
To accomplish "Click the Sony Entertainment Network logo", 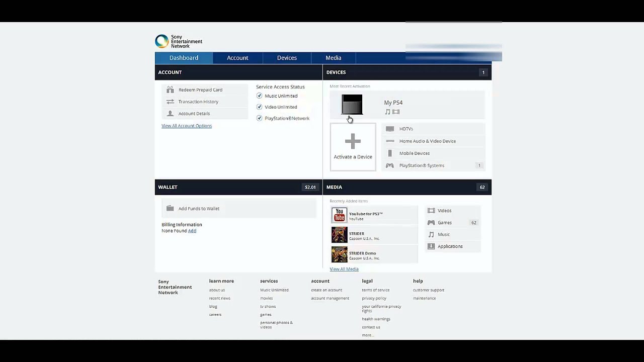I will 179,41.
